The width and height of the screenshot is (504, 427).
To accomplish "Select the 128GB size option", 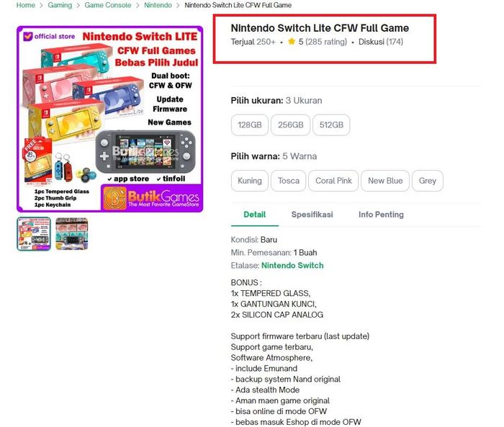I will (250, 125).
